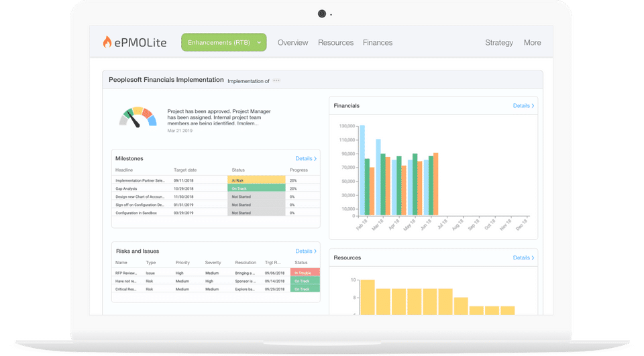Image resolution: width=644 pixels, height=356 pixels.
Task: Click the 'In Trouble' risk status cell
Action: click(x=305, y=272)
